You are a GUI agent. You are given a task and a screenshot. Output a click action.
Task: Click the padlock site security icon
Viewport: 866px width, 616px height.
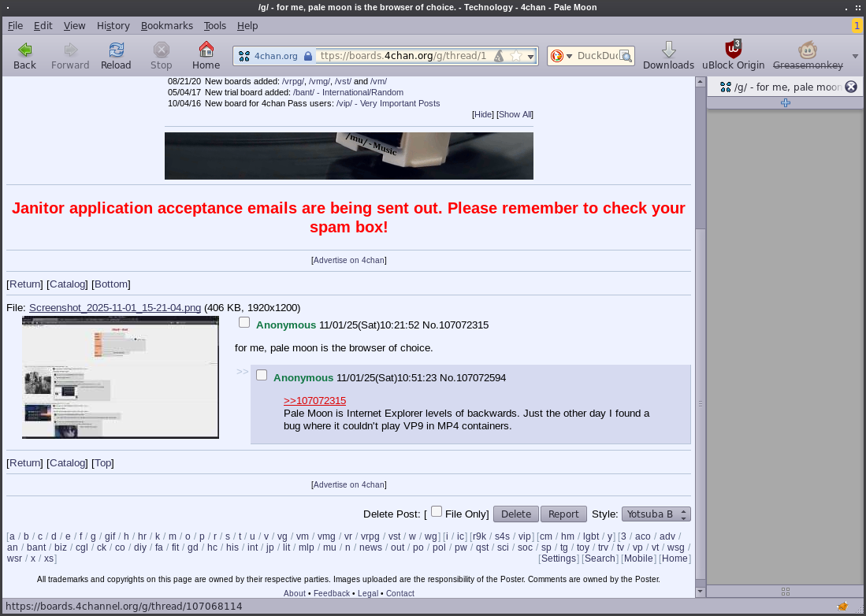(308, 56)
